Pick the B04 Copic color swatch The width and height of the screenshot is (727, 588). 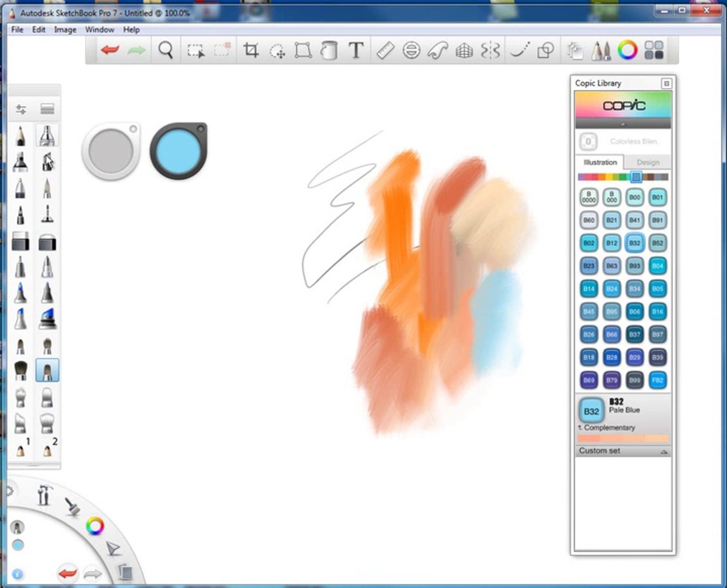click(657, 266)
